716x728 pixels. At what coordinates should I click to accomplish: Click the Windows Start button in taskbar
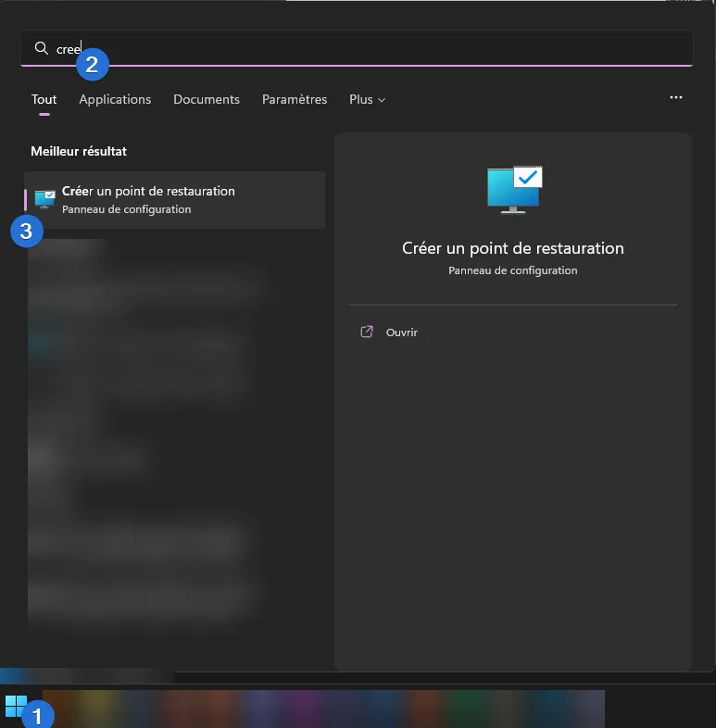tap(15, 707)
